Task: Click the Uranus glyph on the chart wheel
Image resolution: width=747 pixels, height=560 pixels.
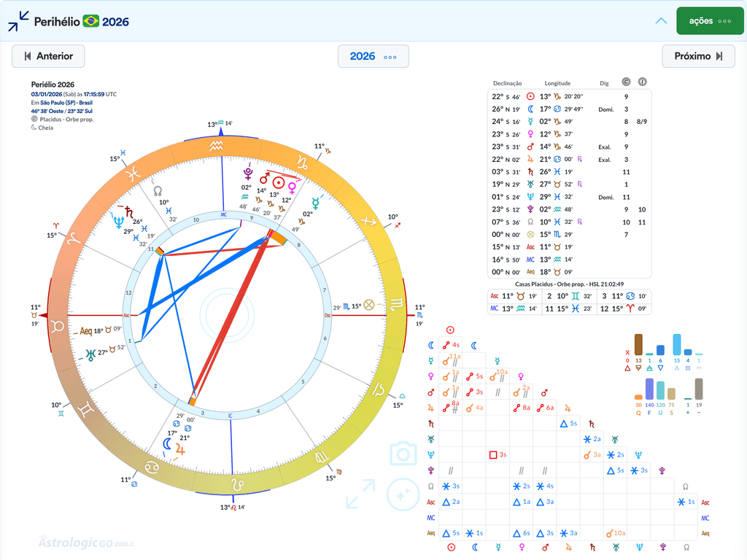Action: (90, 354)
